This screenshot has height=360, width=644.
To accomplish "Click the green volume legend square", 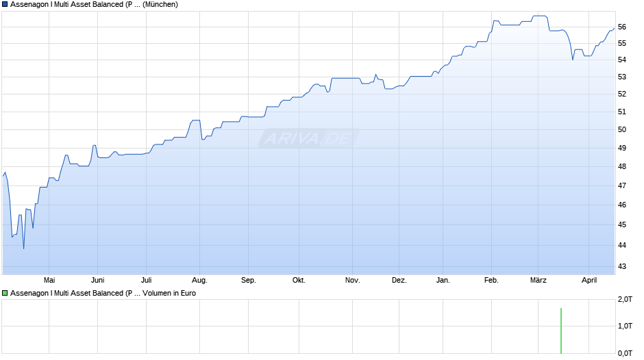I will coord(5,293).
